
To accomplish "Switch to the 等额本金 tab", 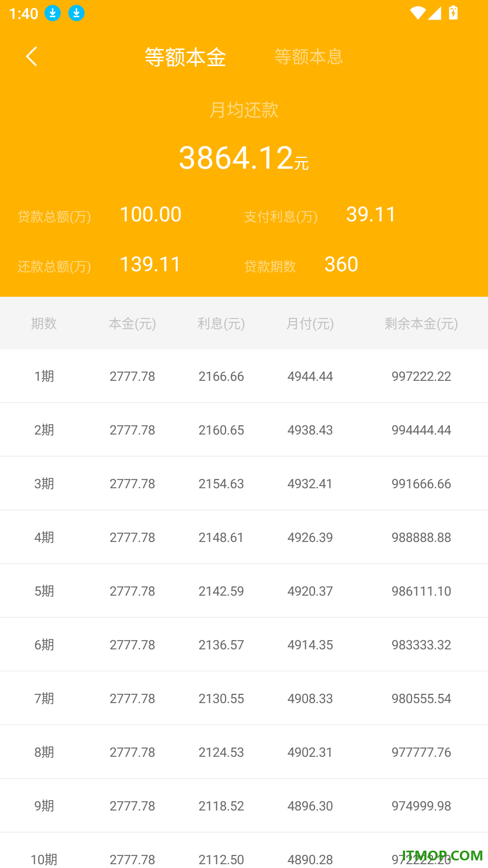I will (x=185, y=57).
